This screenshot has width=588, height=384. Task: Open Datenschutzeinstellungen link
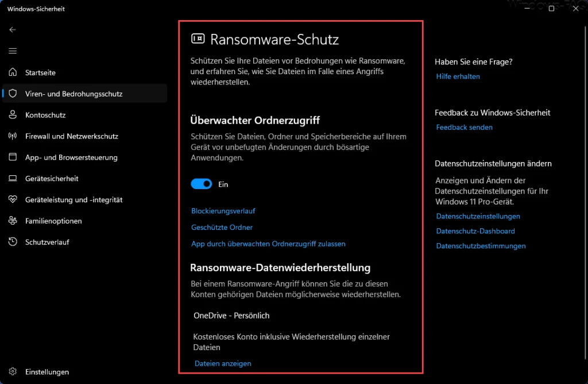[x=478, y=216]
